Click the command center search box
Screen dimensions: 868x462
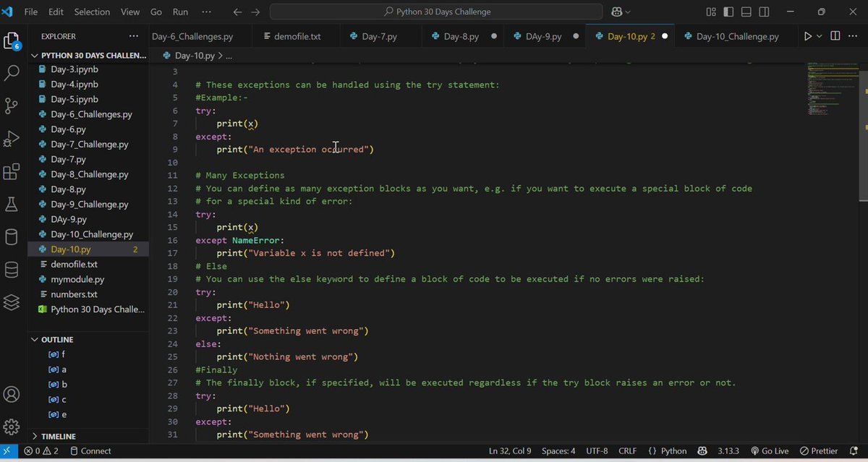(x=436, y=12)
